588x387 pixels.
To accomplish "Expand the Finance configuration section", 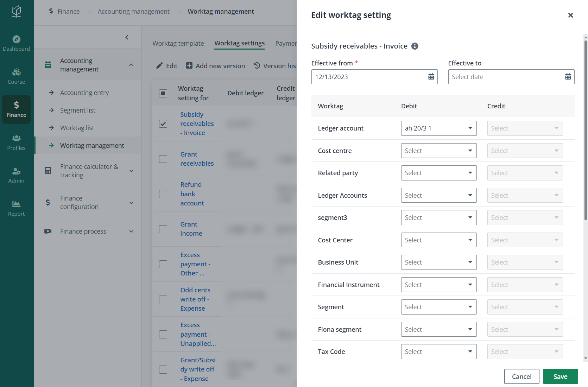I will coord(131,203).
